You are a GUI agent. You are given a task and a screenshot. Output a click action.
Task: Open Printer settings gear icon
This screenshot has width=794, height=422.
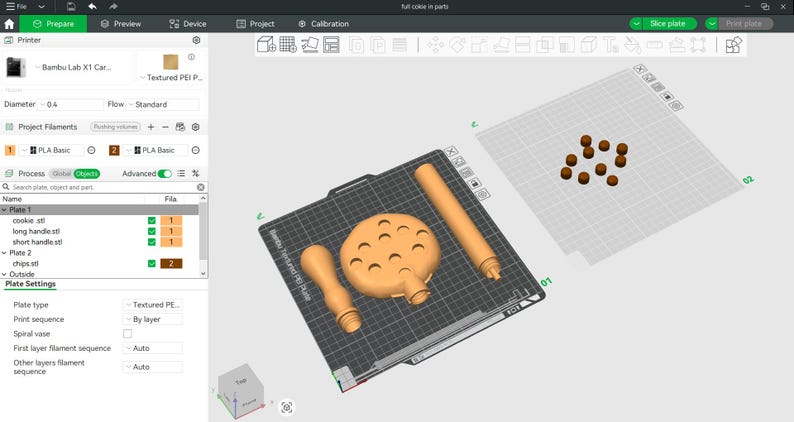196,40
